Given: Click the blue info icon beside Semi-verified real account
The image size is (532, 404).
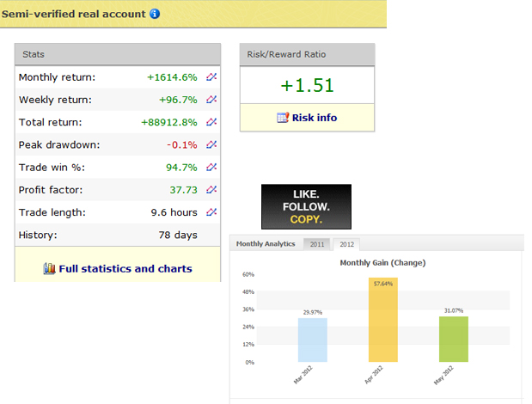Looking at the screenshot, I should point(155,14).
